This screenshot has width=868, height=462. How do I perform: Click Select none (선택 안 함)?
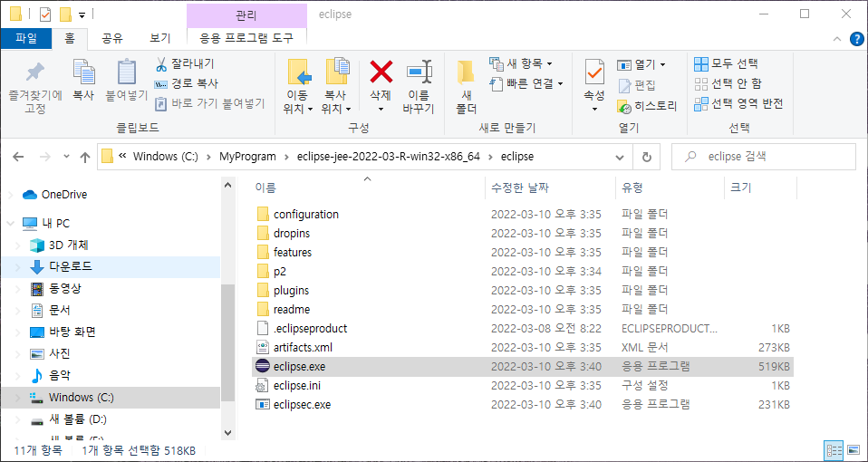coord(728,83)
